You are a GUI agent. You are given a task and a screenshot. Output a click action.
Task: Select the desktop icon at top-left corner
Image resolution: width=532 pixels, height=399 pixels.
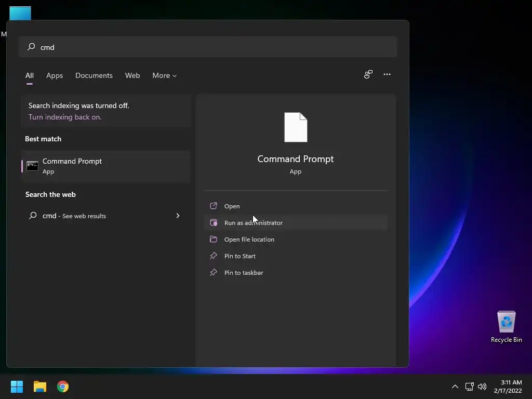20,14
